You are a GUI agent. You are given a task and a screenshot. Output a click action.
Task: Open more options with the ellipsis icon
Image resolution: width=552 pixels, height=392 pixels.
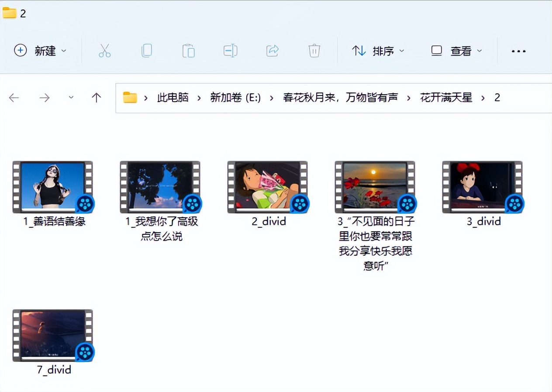(518, 51)
